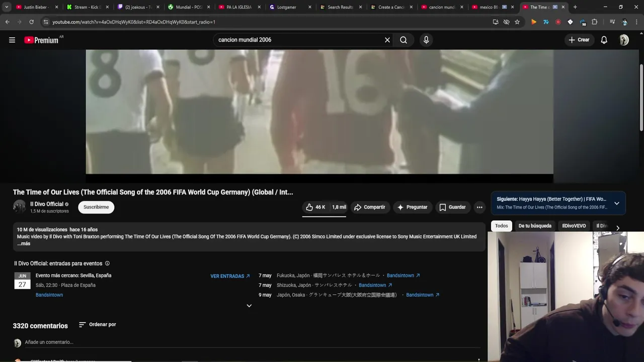The image size is (644, 362).
Task: Switch to Lostgamer tab
Action: (x=290, y=7)
